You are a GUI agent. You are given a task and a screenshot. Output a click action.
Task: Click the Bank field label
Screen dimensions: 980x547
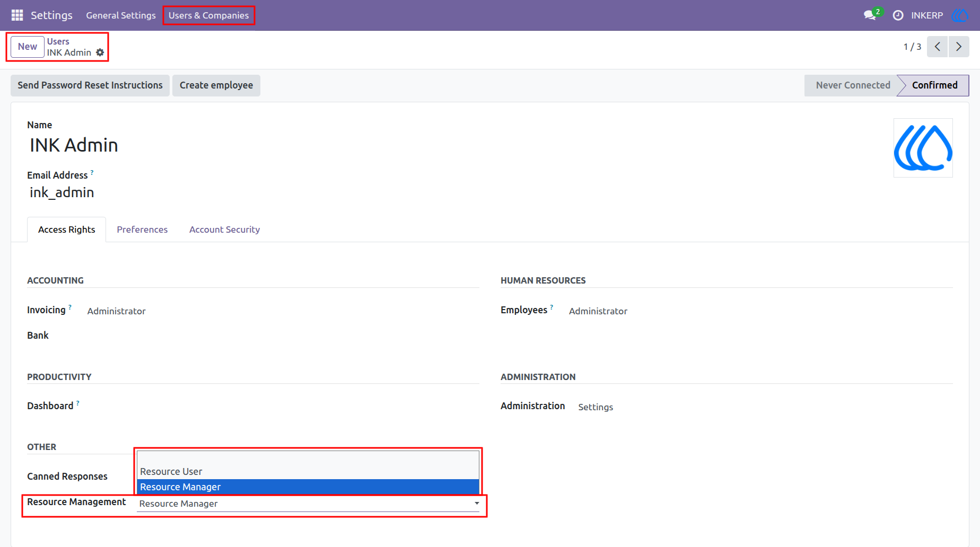pos(38,336)
